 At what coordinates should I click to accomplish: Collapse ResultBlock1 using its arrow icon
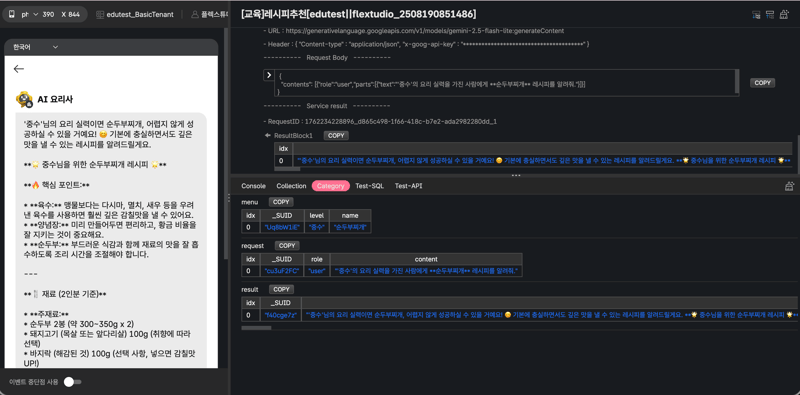click(267, 136)
